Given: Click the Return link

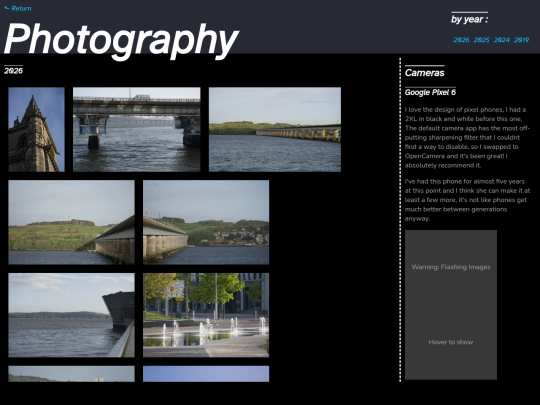Looking at the screenshot, I should point(18,8).
